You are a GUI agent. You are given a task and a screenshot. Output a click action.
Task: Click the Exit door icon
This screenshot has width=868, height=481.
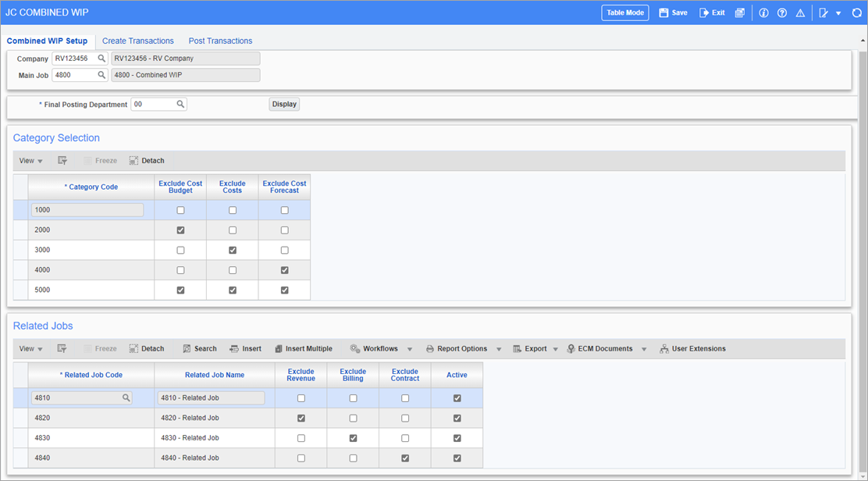click(x=703, y=12)
